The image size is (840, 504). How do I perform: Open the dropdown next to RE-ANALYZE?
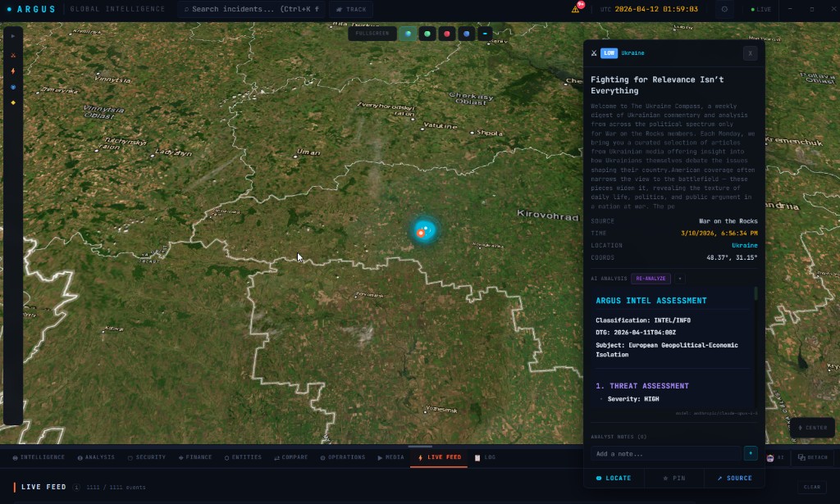(x=680, y=278)
